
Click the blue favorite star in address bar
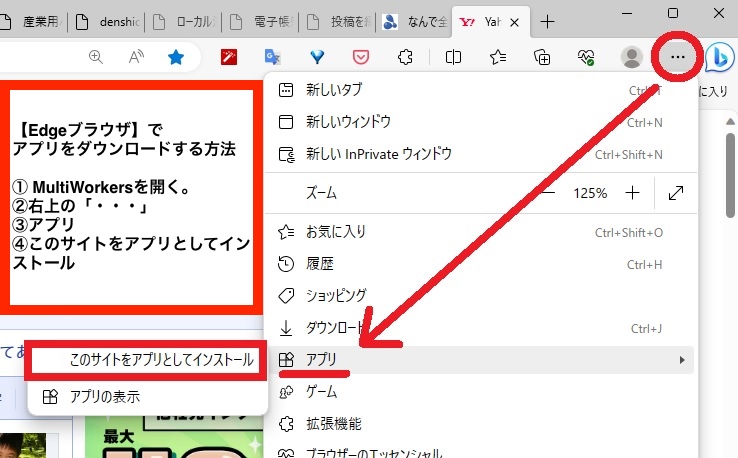click(176, 57)
